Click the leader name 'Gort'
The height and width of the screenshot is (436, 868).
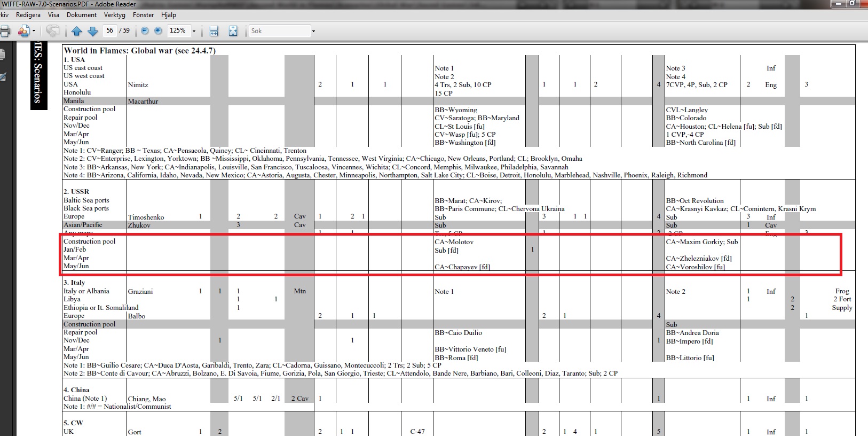tap(135, 432)
